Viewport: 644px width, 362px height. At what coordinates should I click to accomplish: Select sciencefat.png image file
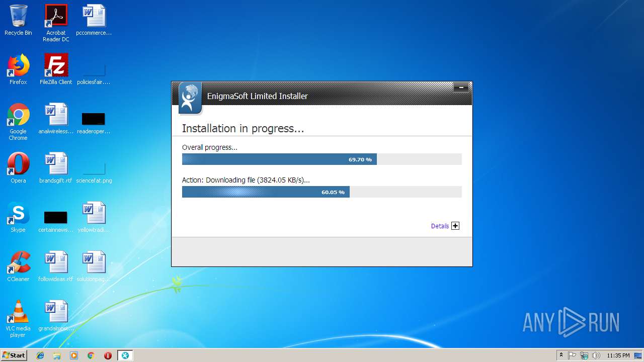coord(94,173)
